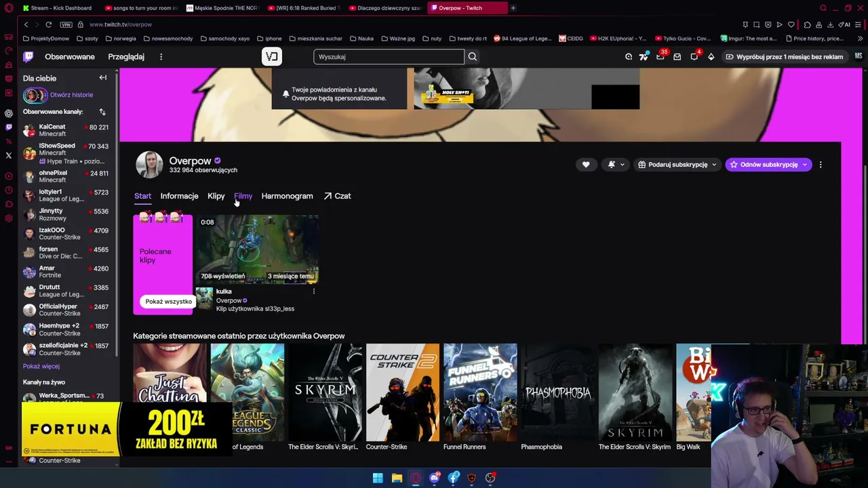Open IShowSpeed channel in sidebar

point(66,153)
